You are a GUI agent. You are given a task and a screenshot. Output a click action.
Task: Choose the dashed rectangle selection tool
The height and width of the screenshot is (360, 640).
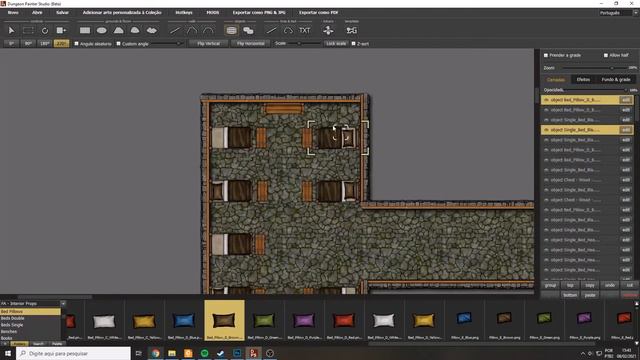pyautogui.click(x=28, y=31)
